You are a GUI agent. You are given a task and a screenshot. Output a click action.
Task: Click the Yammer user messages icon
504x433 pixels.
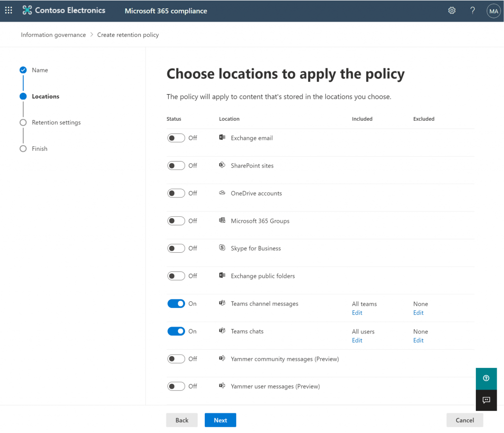[x=222, y=386]
